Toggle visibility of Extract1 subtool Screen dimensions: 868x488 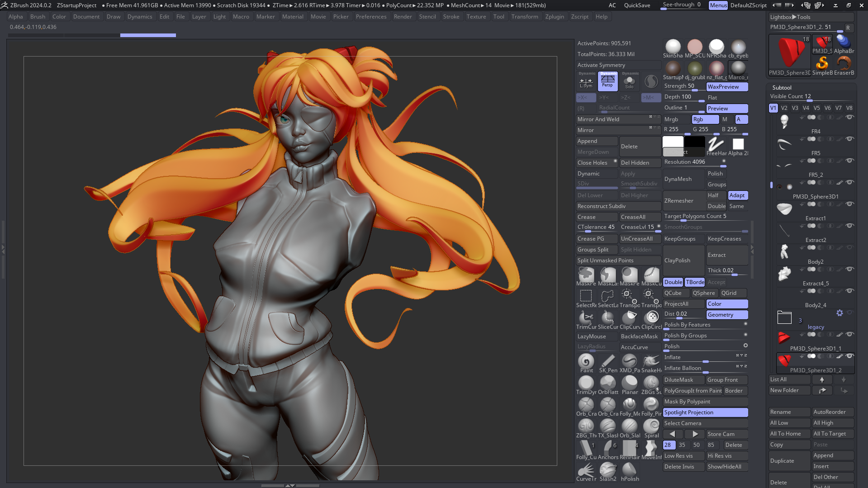tap(849, 204)
